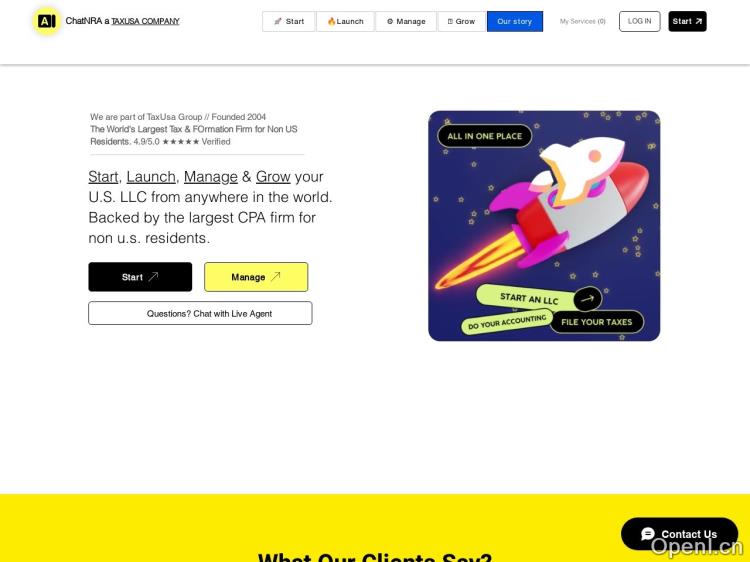Click the black Start button with arrow
750x562 pixels.
(140, 277)
